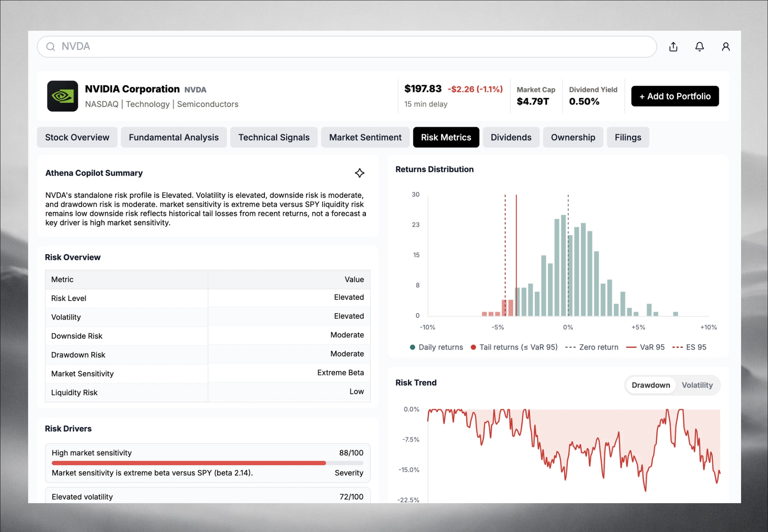Click the search magnifier icon
This screenshot has height=532, width=768.
point(50,47)
